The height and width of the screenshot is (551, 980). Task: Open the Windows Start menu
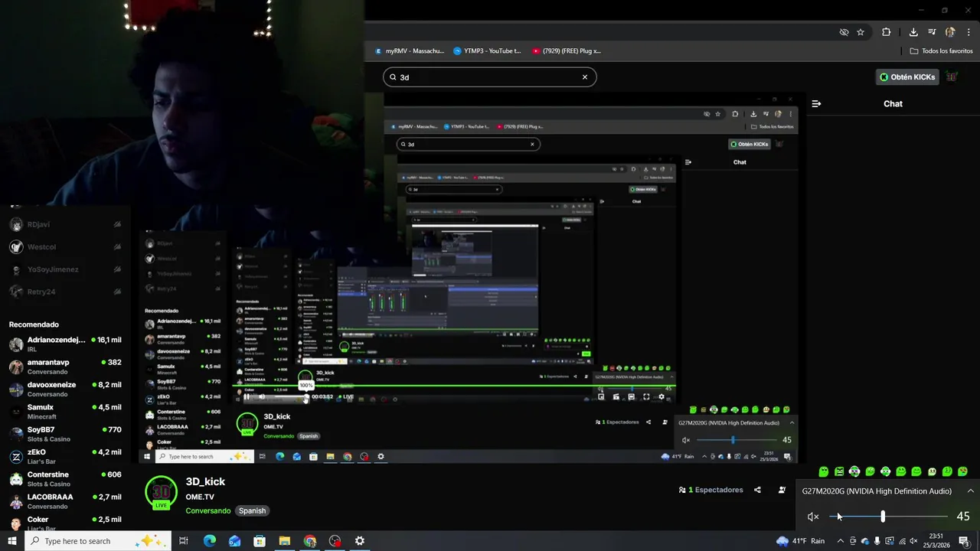point(11,541)
